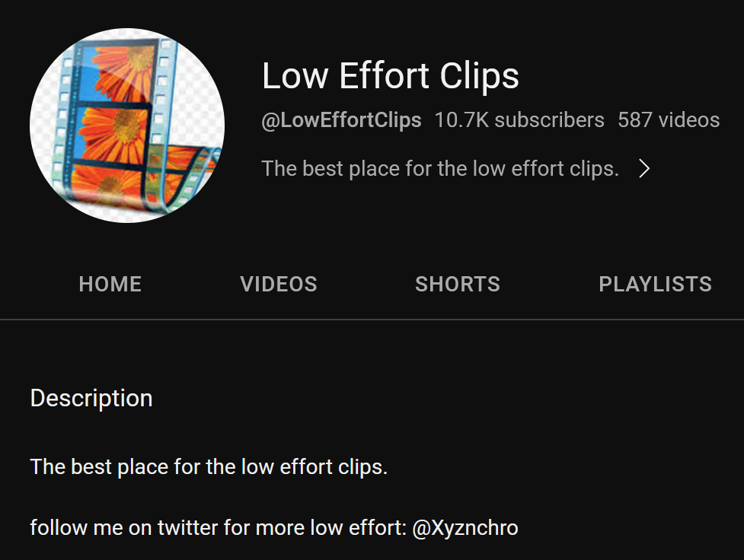The image size is (744, 560).
Task: Switch to the VIDEOS tab
Action: click(x=279, y=285)
